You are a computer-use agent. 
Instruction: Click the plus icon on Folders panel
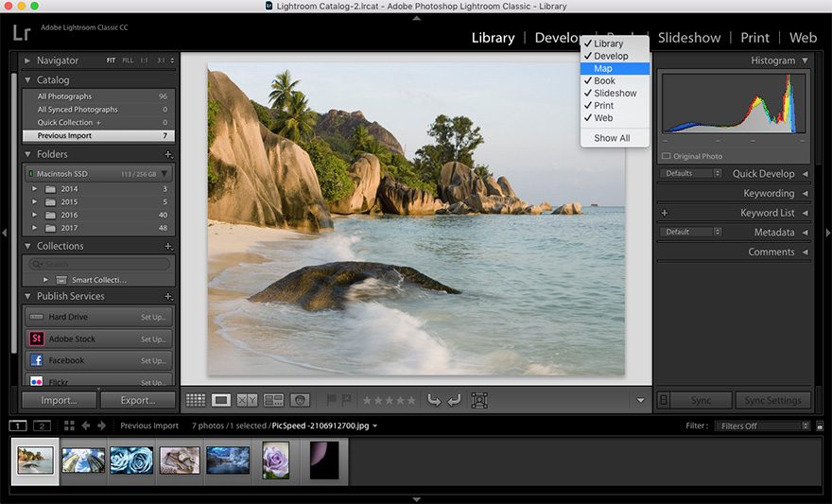tap(168, 154)
